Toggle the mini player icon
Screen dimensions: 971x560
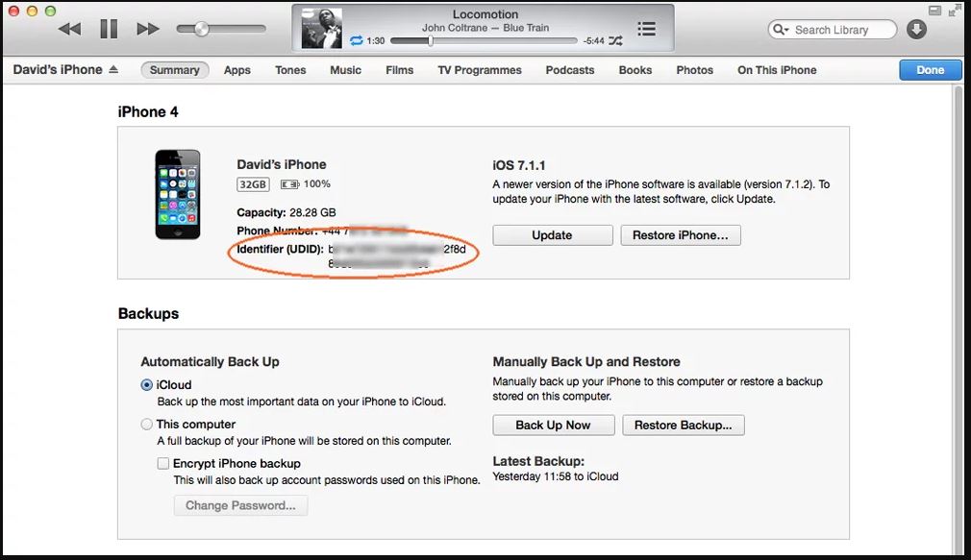(935, 11)
